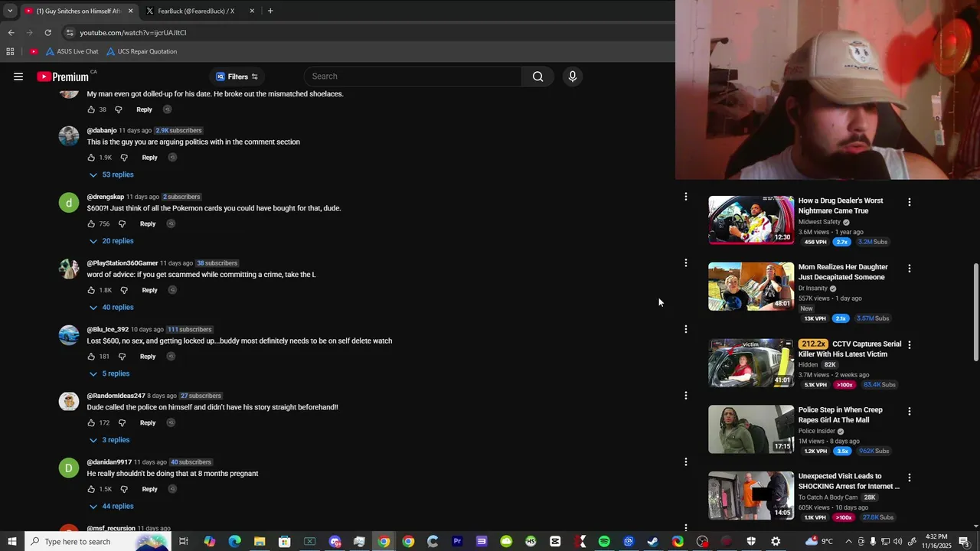
Task: Click the search magnifier button
Action: click(537, 77)
